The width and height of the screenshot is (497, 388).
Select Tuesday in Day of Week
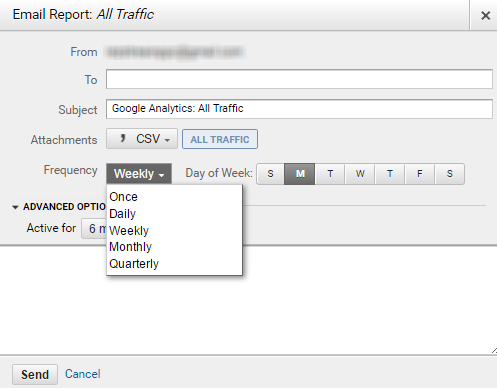pos(330,174)
